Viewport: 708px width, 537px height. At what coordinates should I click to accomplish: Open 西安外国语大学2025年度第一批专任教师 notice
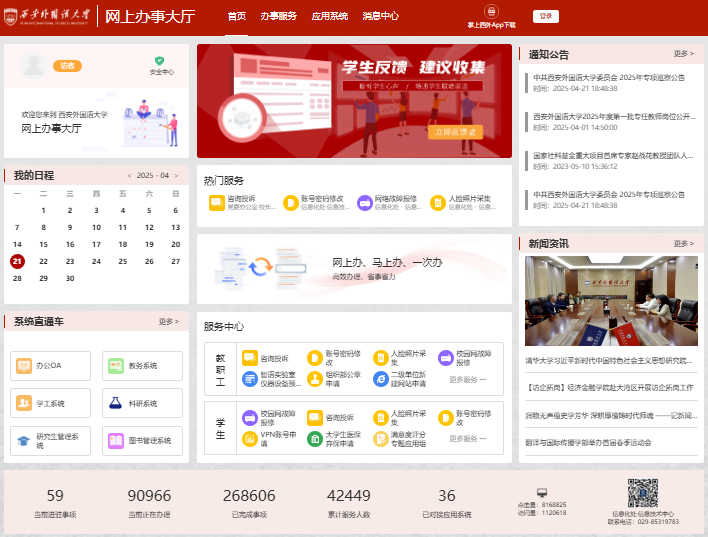coord(614,117)
